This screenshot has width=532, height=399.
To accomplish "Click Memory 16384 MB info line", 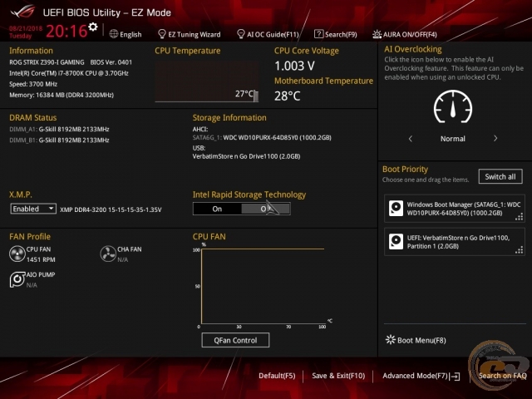I will click(62, 95).
